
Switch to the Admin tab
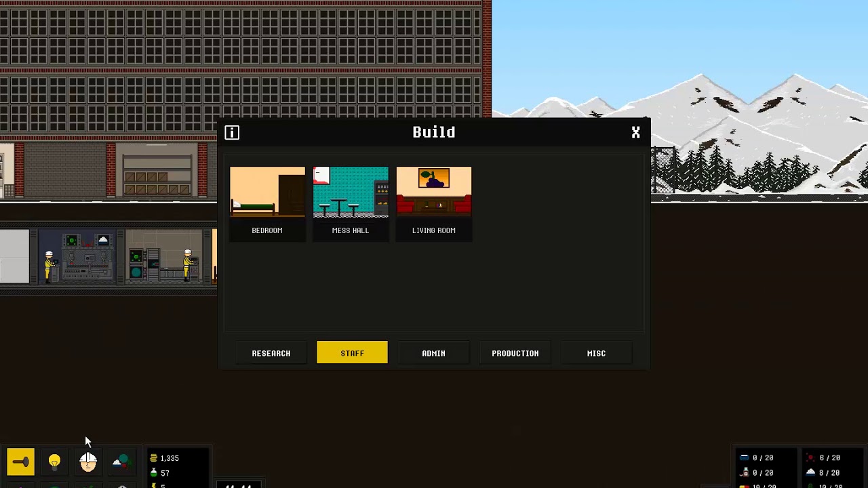pyautogui.click(x=433, y=353)
